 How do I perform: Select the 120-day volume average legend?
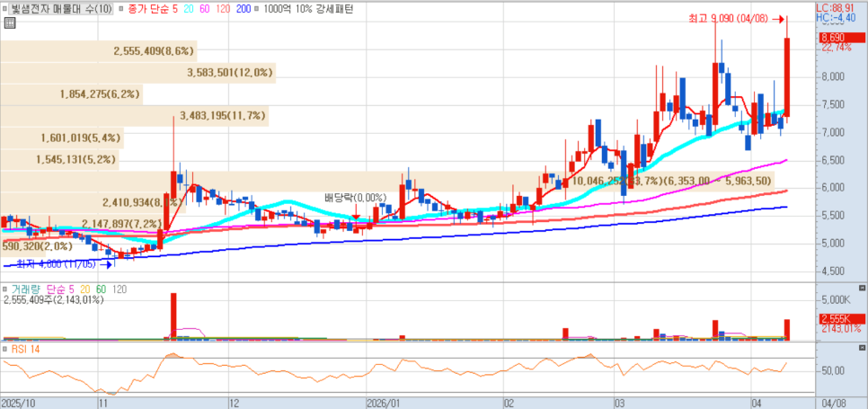click(119, 289)
